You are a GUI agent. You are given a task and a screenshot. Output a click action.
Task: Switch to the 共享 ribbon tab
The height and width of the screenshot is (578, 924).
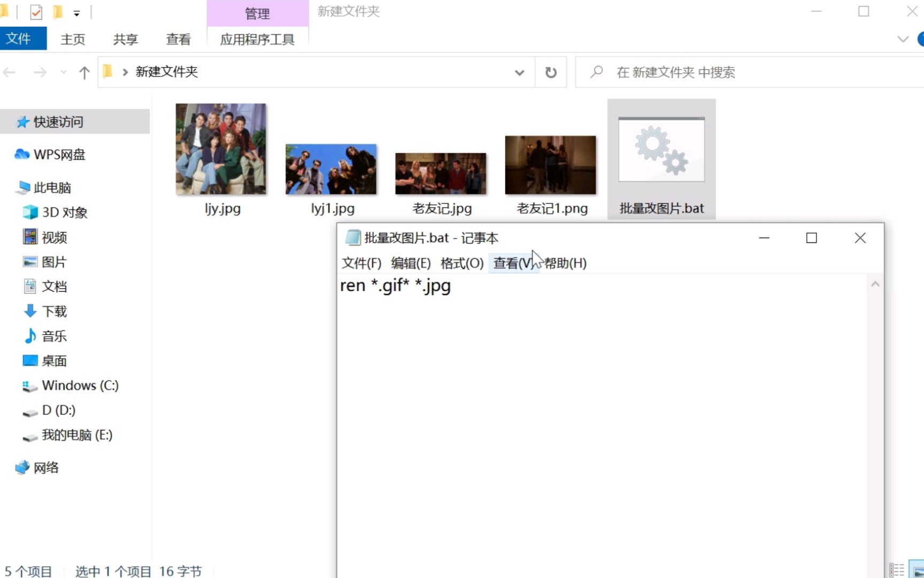click(x=126, y=39)
